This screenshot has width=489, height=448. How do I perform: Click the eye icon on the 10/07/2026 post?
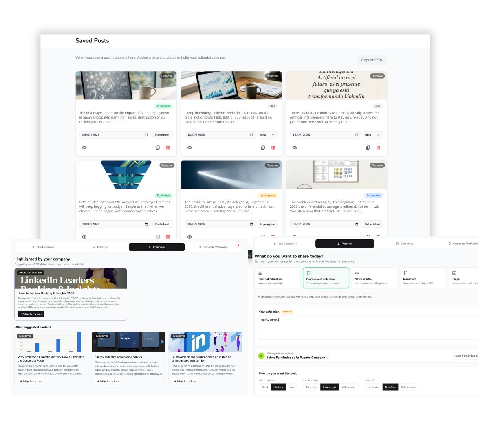(x=189, y=147)
